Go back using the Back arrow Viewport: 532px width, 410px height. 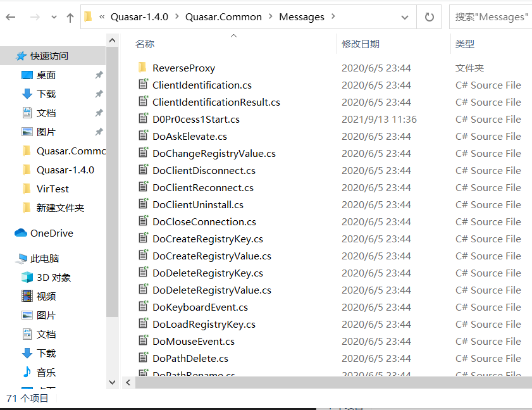click(x=11, y=17)
